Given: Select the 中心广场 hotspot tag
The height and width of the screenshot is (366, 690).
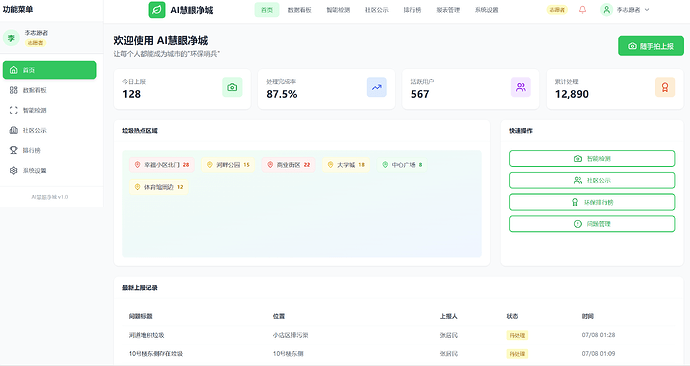Looking at the screenshot, I should [x=402, y=165].
